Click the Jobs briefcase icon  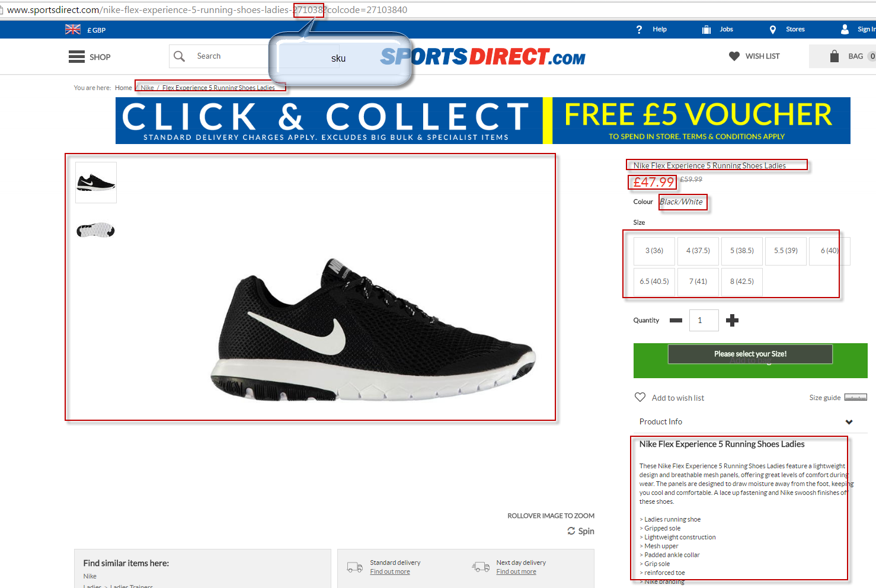(x=706, y=30)
